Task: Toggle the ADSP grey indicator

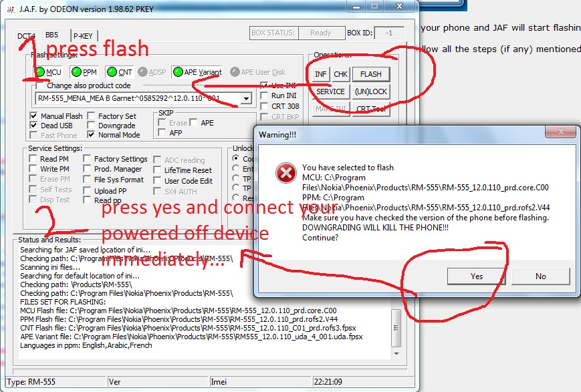Action: coord(142,72)
